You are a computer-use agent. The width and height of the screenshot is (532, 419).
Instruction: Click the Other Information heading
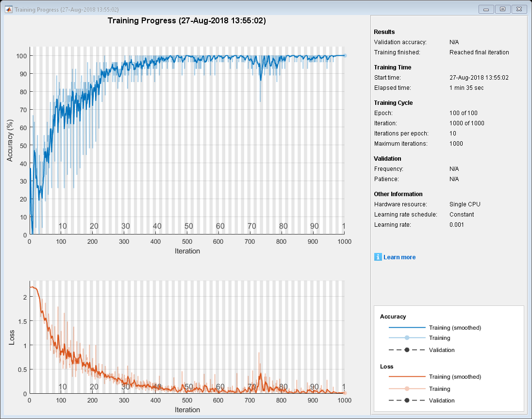[398, 194]
